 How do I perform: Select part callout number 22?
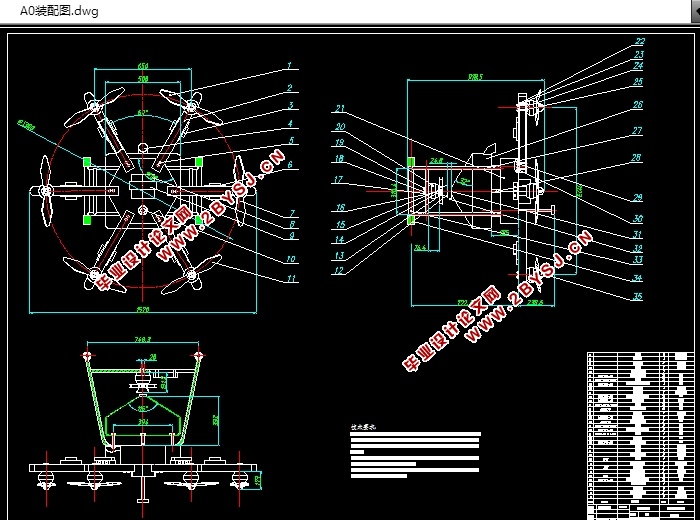640,41
